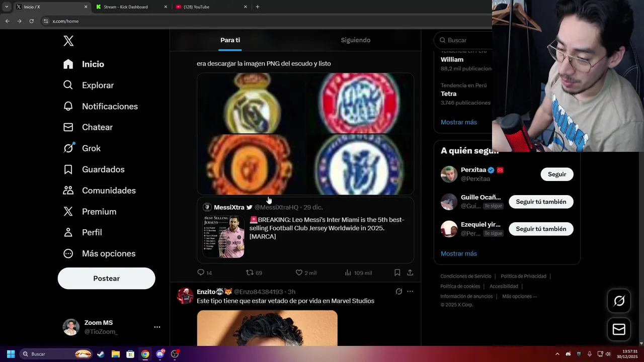The image size is (644, 362).
Task: Expand the footer Más opciones menu
Action: pyautogui.click(x=519, y=297)
